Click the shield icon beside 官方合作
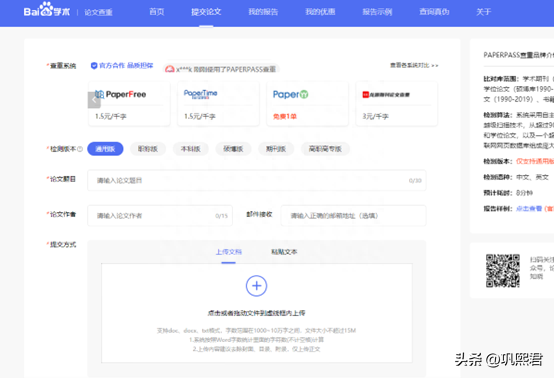 coord(94,66)
